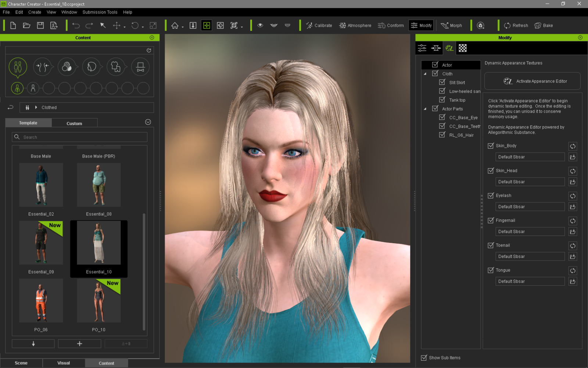
Task: Toggle the Eyelash checkbox
Action: pos(491,195)
